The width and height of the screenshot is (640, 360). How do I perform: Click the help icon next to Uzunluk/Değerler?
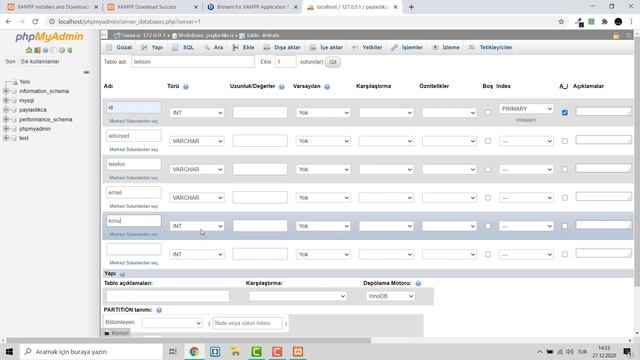[281, 87]
